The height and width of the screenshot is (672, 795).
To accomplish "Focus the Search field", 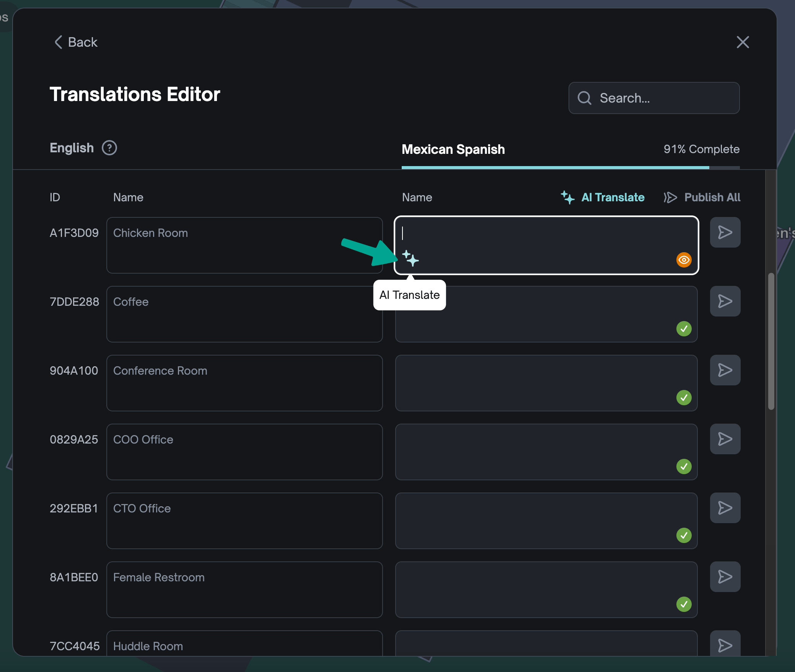I will [654, 98].
